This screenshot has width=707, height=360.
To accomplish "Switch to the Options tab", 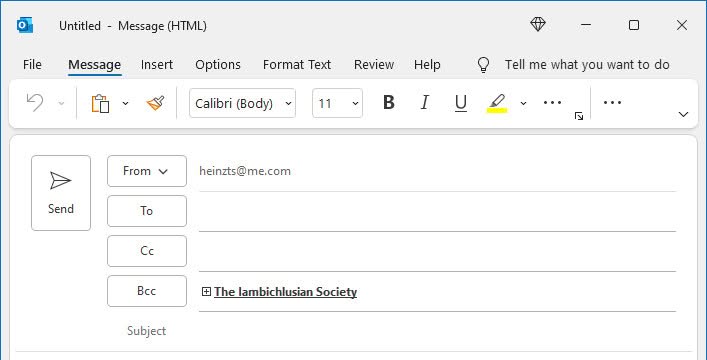I will [x=218, y=65].
